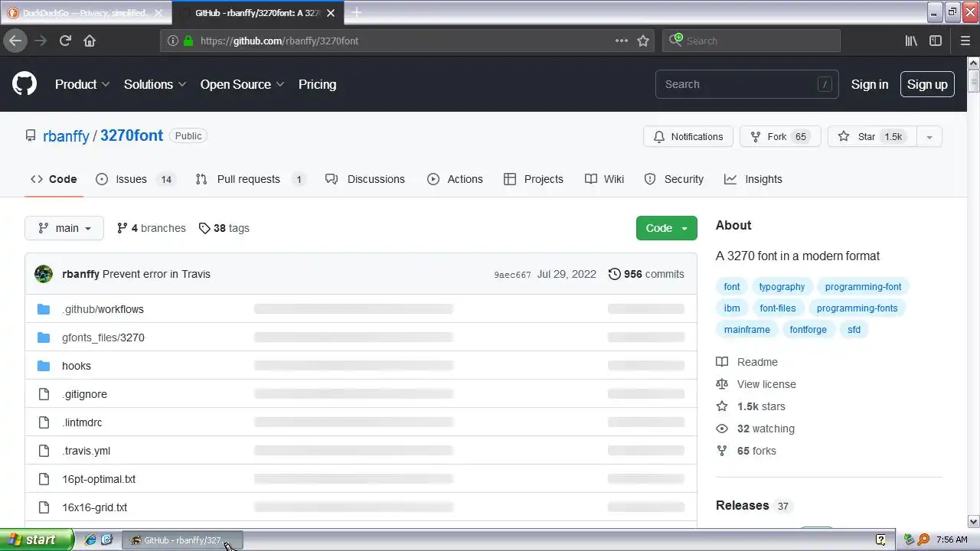980x551 pixels.
Task: Click the Internet Explorer quick launch icon
Action: pyautogui.click(x=90, y=540)
